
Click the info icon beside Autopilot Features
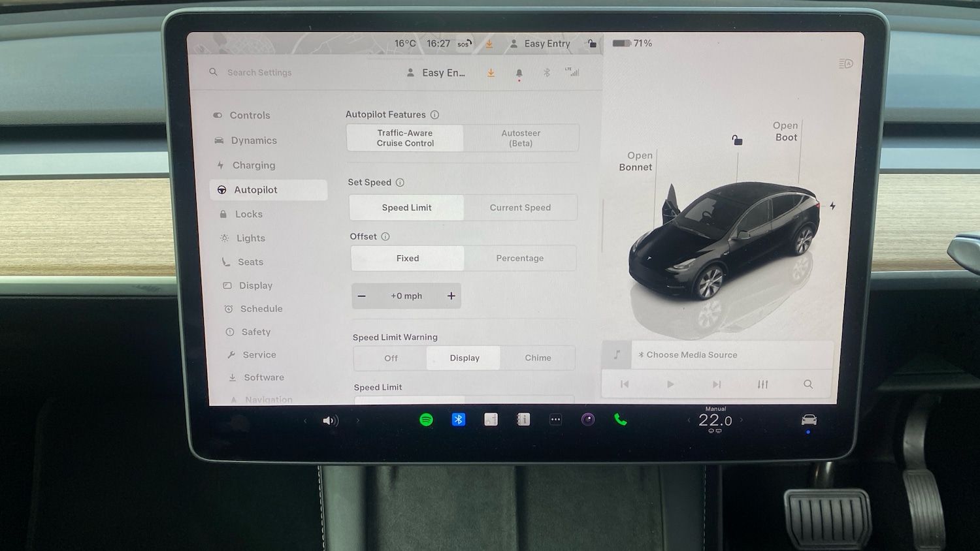pos(434,115)
